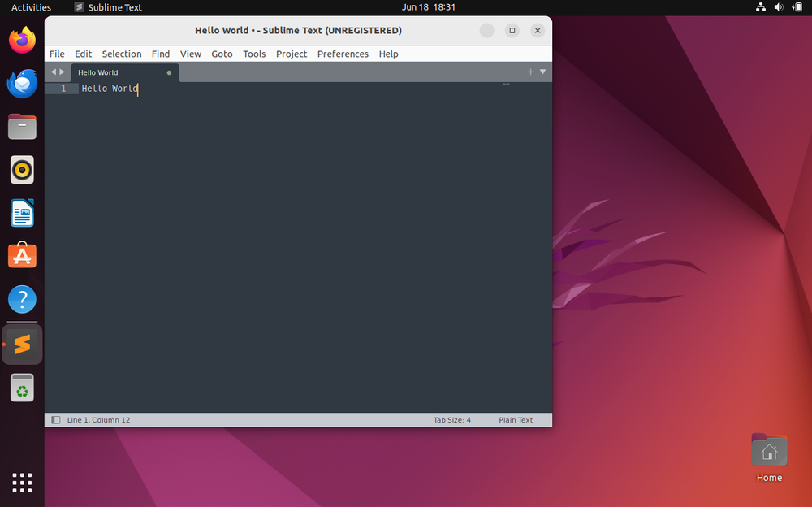The image size is (812, 507).
Task: Open the Tab Size: 4 selector
Action: 452,420
